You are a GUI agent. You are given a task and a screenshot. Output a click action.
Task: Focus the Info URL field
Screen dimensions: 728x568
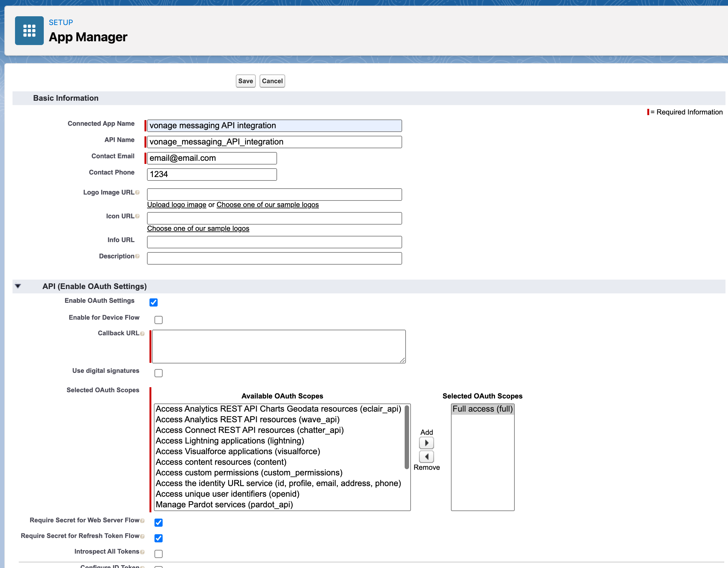(274, 242)
